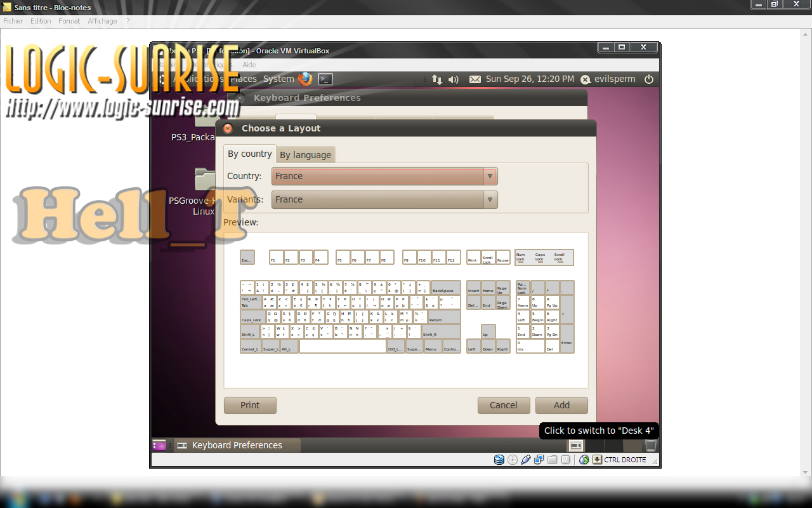The image size is (812, 508).
Task: Close the Choose a Layout dialog
Action: pos(228,128)
